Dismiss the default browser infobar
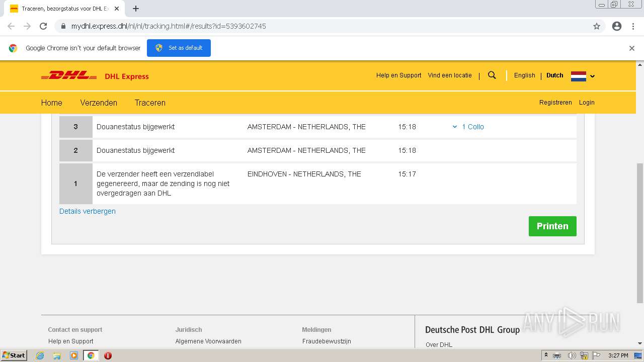The width and height of the screenshot is (644, 362). tap(632, 48)
